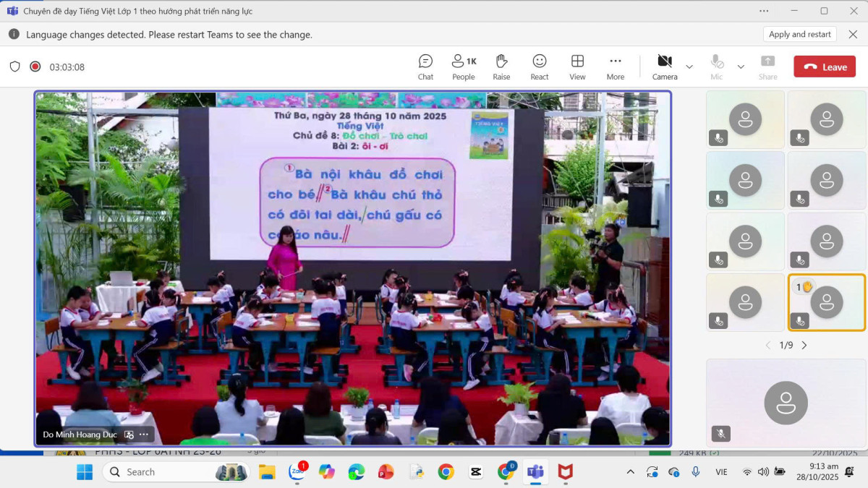The width and height of the screenshot is (868, 488).
Task: Turn on the Camera
Action: [x=665, y=67]
